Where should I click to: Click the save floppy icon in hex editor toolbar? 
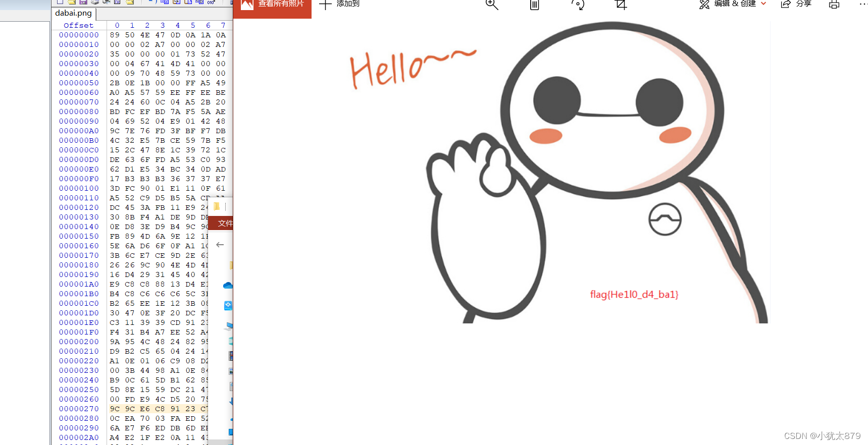click(83, 2)
